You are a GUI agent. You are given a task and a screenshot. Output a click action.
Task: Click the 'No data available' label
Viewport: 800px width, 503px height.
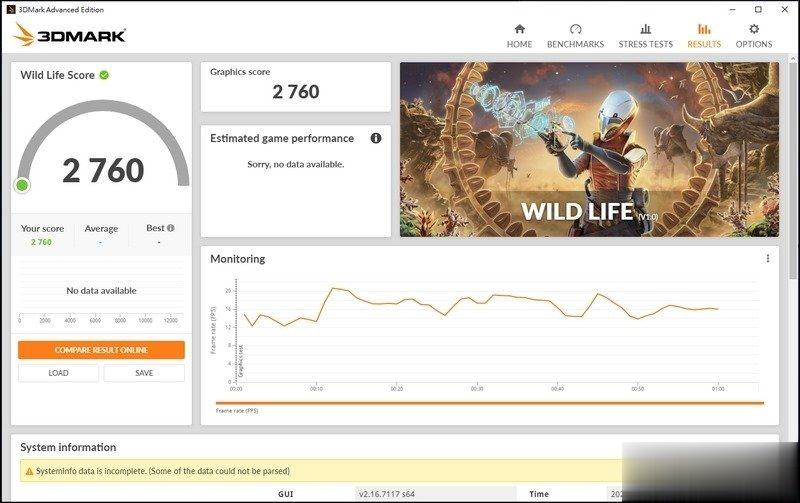point(102,291)
